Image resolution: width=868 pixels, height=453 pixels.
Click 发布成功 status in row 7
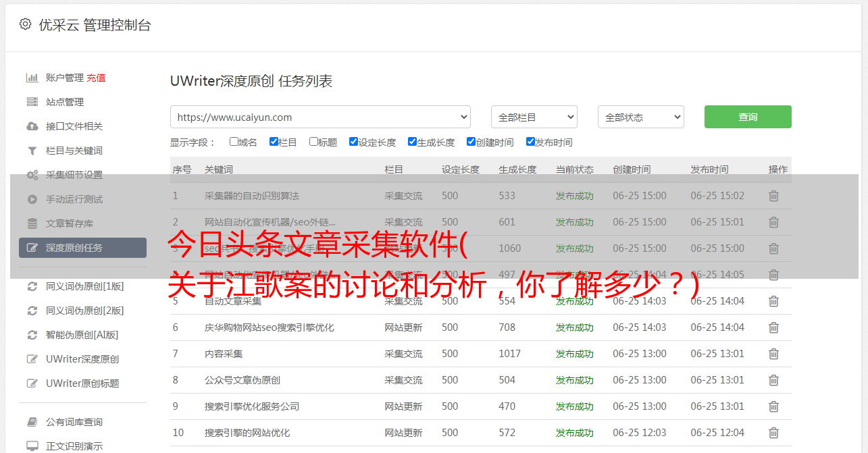(x=575, y=354)
